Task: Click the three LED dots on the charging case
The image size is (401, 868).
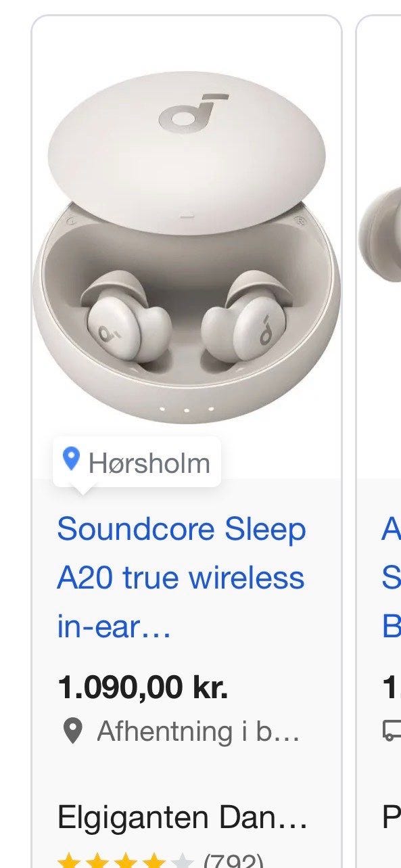Action: tap(186, 409)
